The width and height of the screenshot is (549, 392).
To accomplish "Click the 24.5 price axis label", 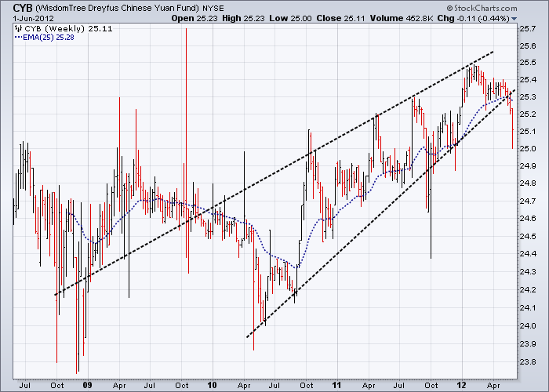I will [528, 237].
